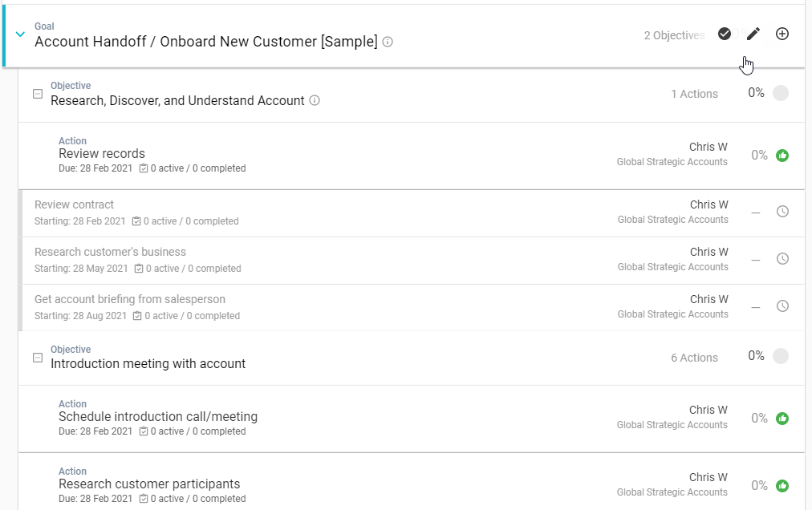Collapse Introduction meeting with account objective

[x=37, y=358]
